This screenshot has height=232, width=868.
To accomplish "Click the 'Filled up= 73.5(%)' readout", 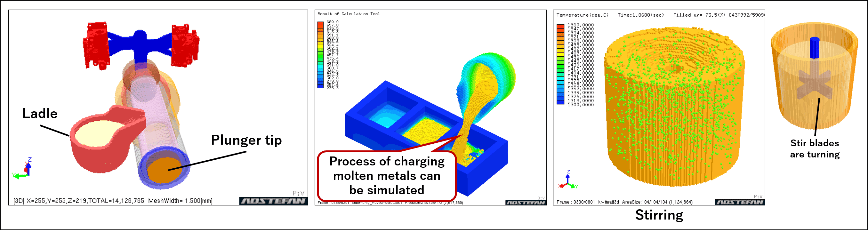I will (699, 15).
